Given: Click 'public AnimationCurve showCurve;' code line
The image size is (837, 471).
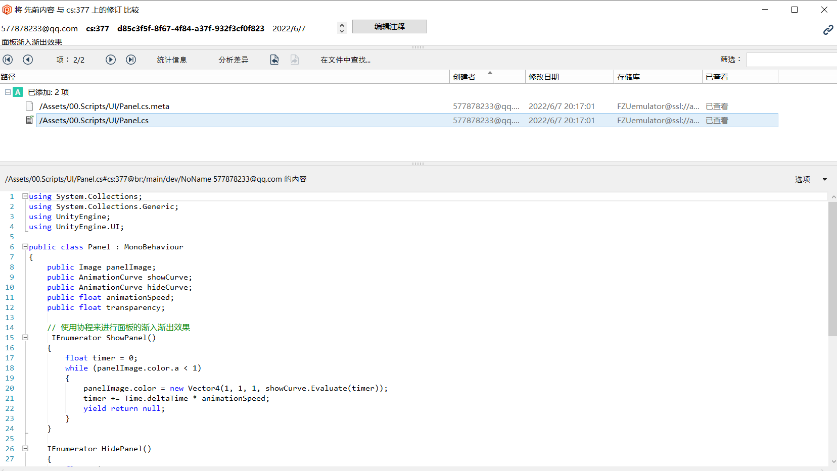Looking at the screenshot, I should point(119,277).
